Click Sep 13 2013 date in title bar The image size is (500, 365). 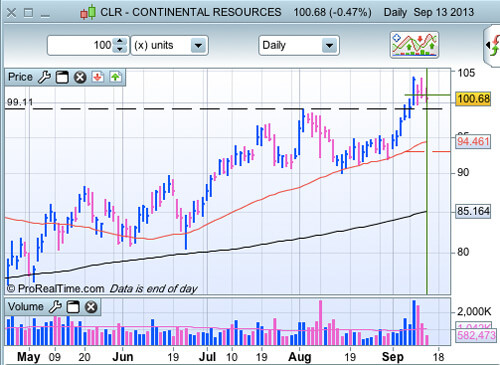point(444,13)
